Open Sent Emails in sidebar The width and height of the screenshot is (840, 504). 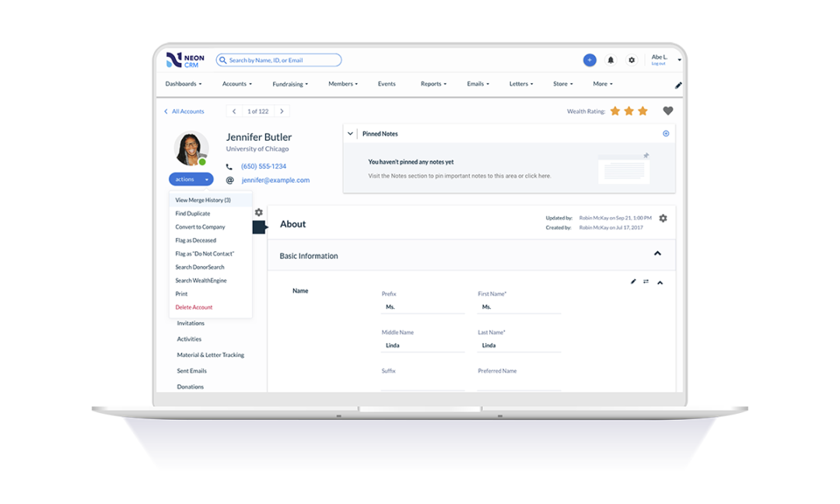(192, 371)
